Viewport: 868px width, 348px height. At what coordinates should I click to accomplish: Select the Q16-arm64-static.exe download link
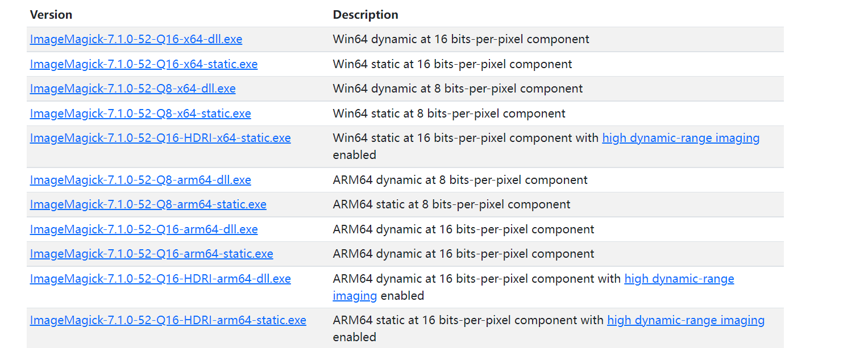[x=151, y=254]
